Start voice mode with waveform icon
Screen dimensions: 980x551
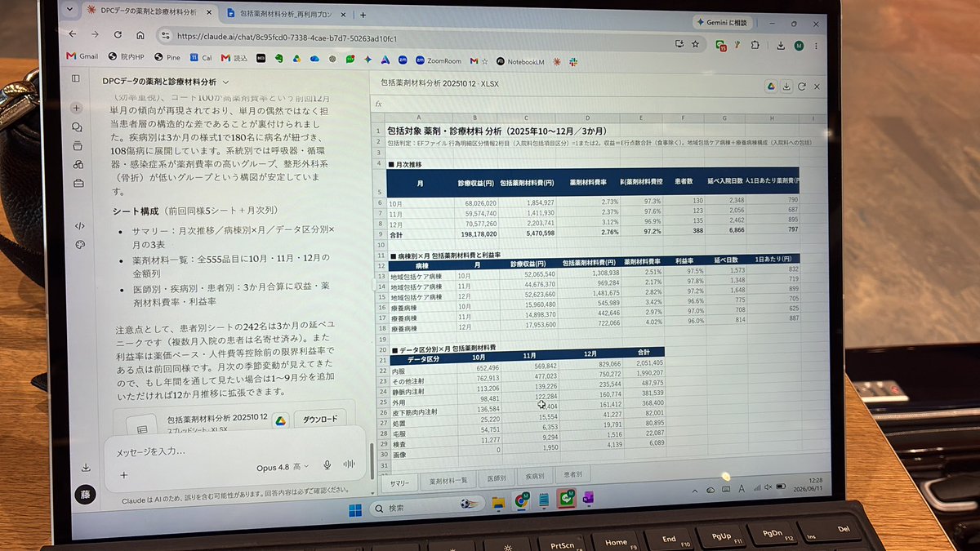pos(350,464)
